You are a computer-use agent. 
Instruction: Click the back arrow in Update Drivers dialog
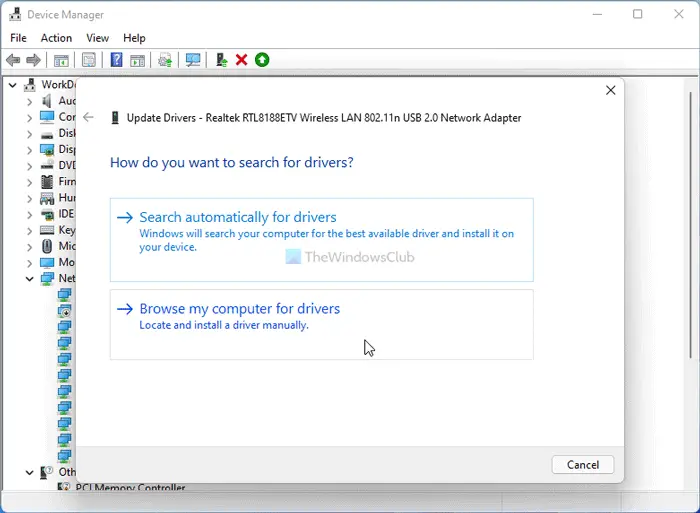pos(89,117)
